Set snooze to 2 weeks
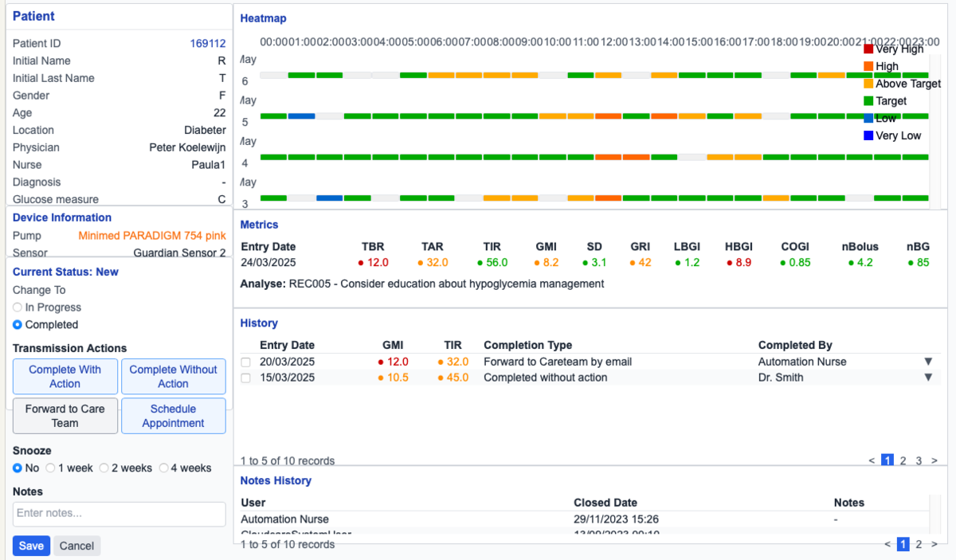This screenshot has width=956, height=560. point(104,468)
